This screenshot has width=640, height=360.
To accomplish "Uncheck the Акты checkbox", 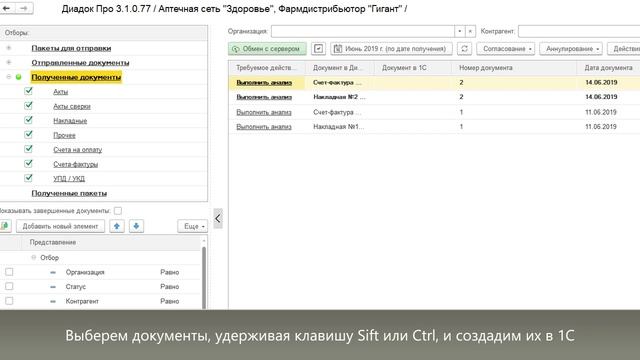I will click(28, 91).
